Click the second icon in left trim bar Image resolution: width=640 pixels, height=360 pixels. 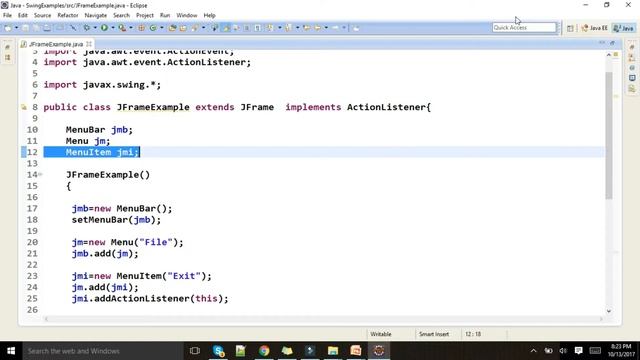pyautogui.click(x=7, y=58)
